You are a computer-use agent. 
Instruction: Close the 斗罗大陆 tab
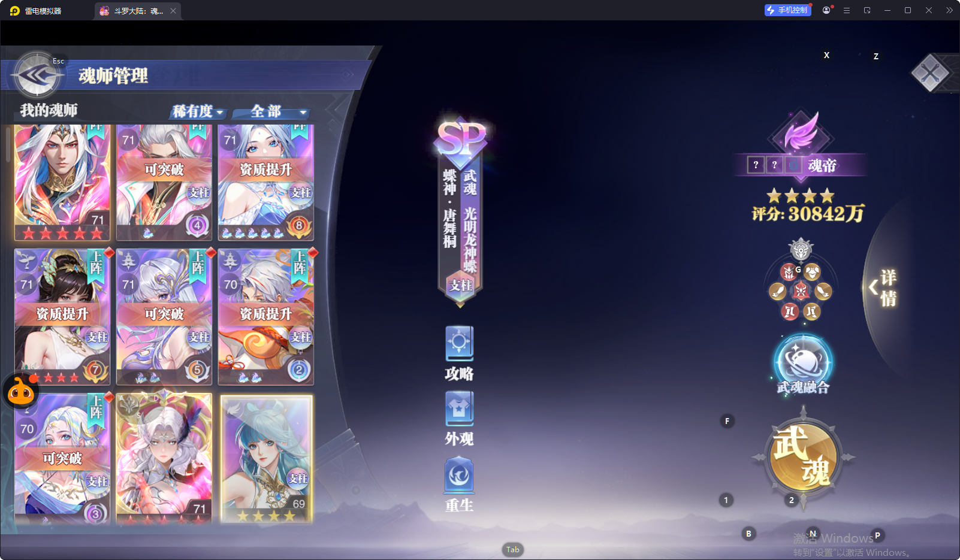173,11
